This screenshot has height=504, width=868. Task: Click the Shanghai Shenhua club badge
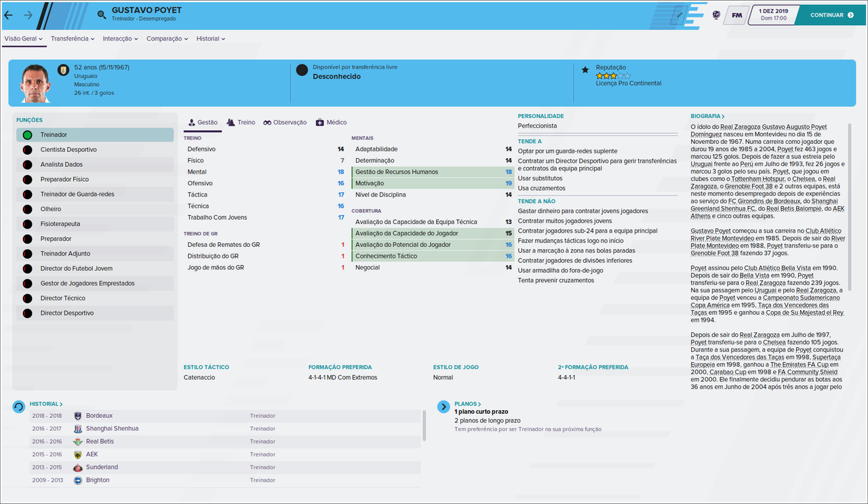coord(77,429)
